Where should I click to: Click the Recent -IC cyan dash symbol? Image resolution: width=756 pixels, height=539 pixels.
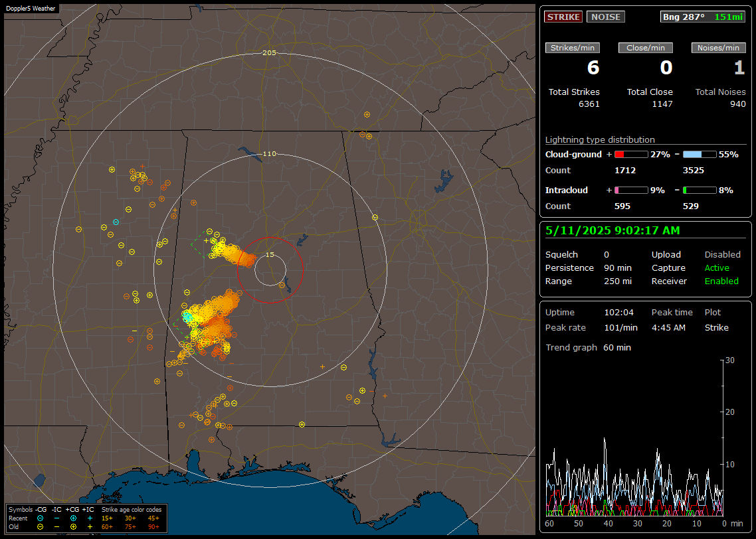57,518
